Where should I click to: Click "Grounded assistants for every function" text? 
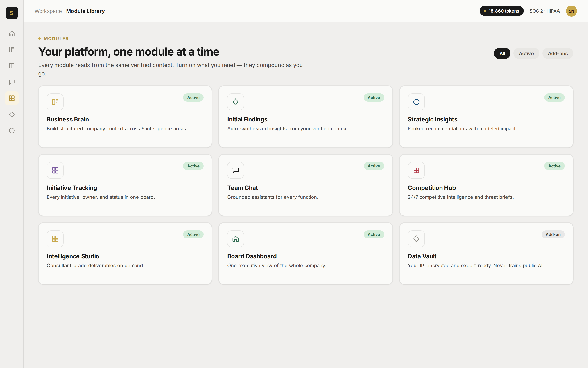click(x=273, y=197)
